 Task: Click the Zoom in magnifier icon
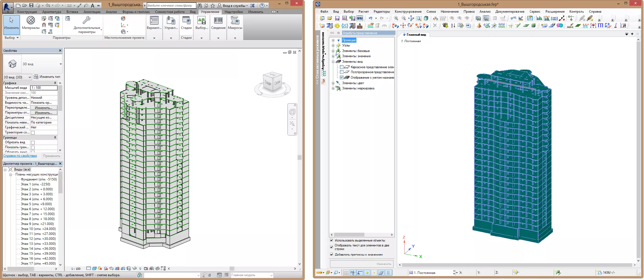pyautogui.click(x=396, y=18)
